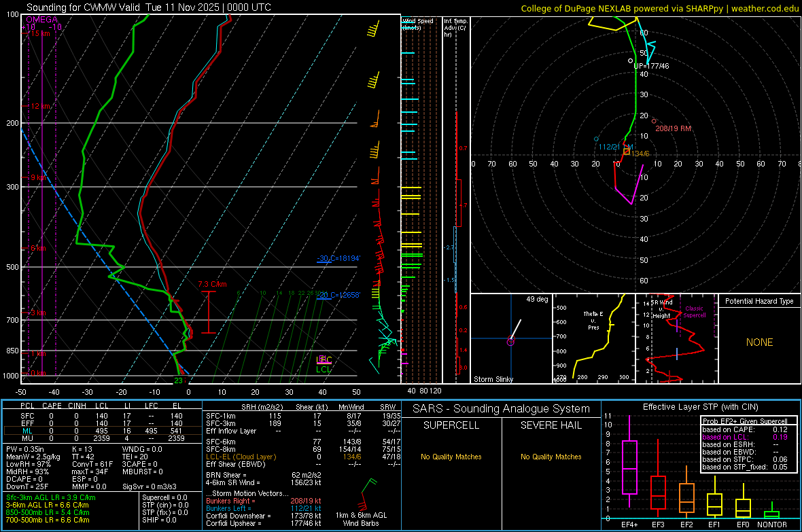Select the MU parcel row label
802x532 pixels.
(x=27, y=438)
